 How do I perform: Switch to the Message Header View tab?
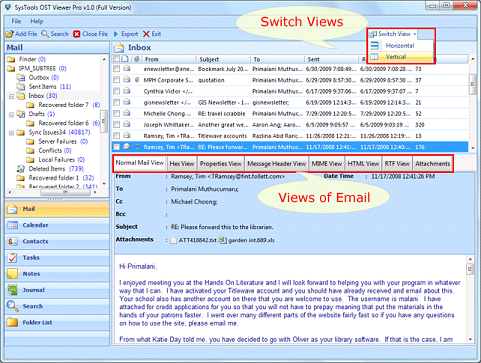(276, 164)
